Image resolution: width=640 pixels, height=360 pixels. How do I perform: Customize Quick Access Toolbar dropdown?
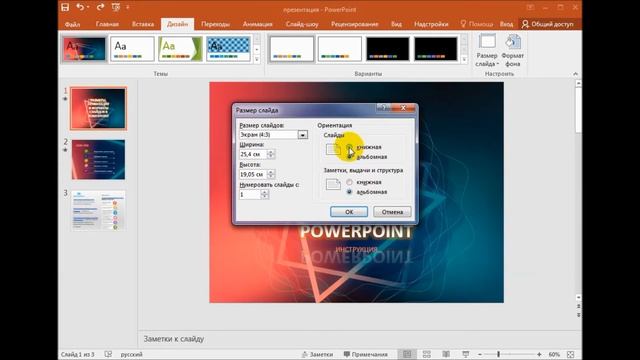pos(127,7)
